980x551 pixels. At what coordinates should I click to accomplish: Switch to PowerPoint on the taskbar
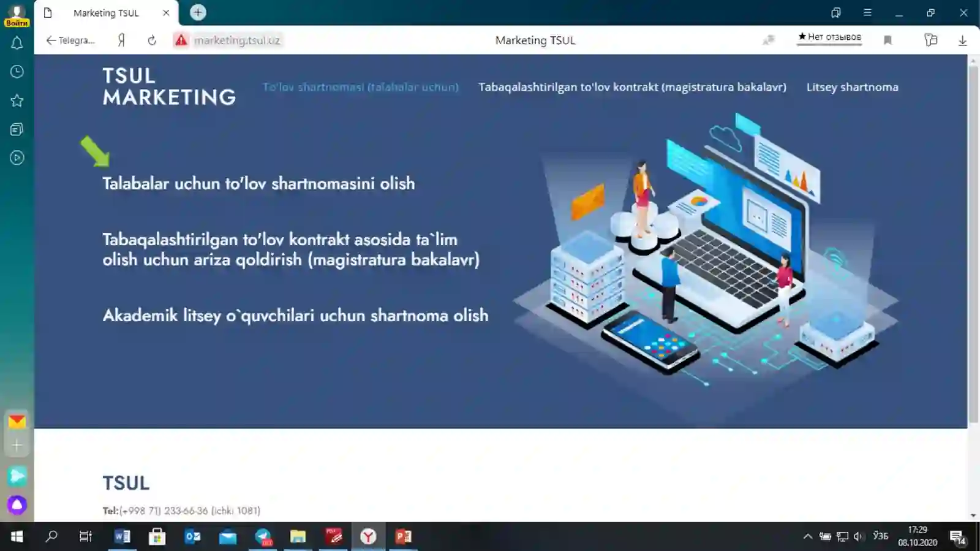coord(404,537)
